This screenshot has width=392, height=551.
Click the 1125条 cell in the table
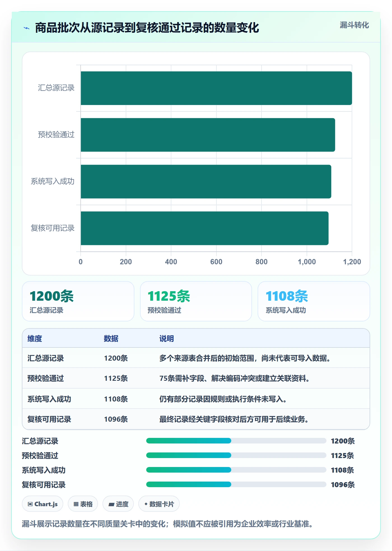pos(116,378)
